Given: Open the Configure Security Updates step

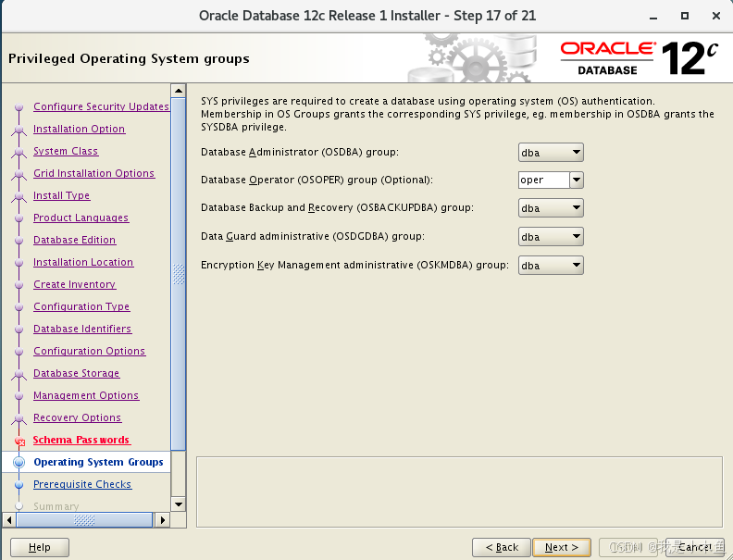Looking at the screenshot, I should [101, 106].
